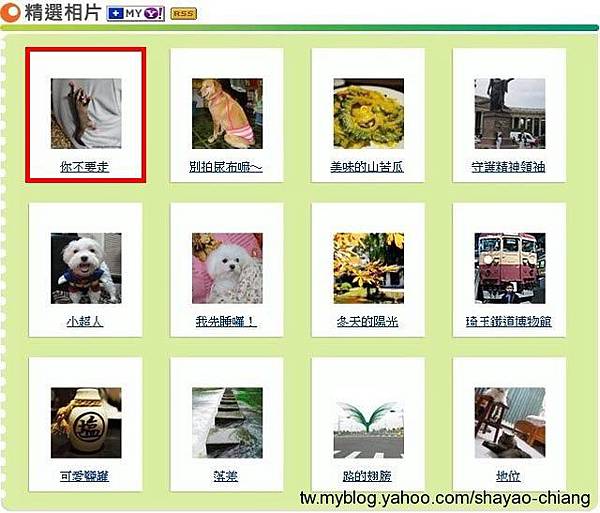This screenshot has height=513, width=600.
Task: Click the 小超人 caption link
Action: (x=85, y=321)
